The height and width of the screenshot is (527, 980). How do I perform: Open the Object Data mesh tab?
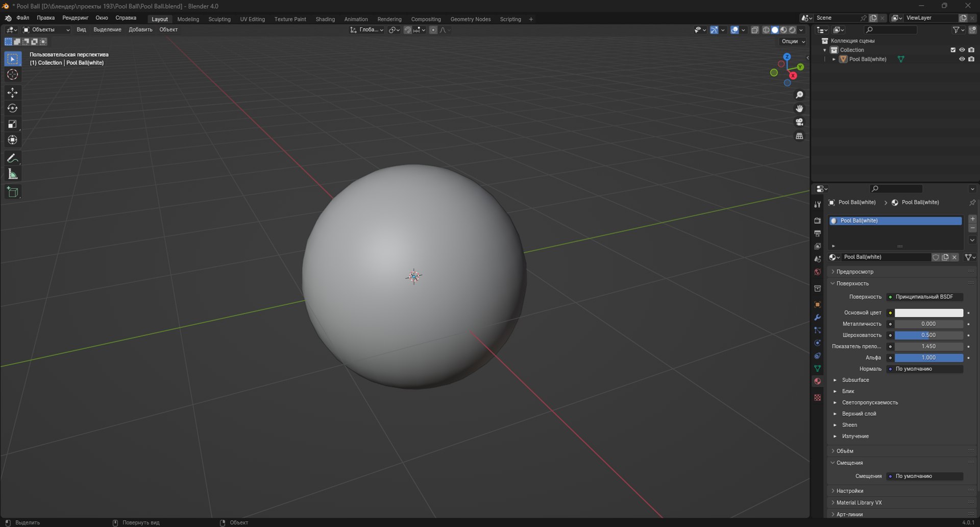click(817, 368)
